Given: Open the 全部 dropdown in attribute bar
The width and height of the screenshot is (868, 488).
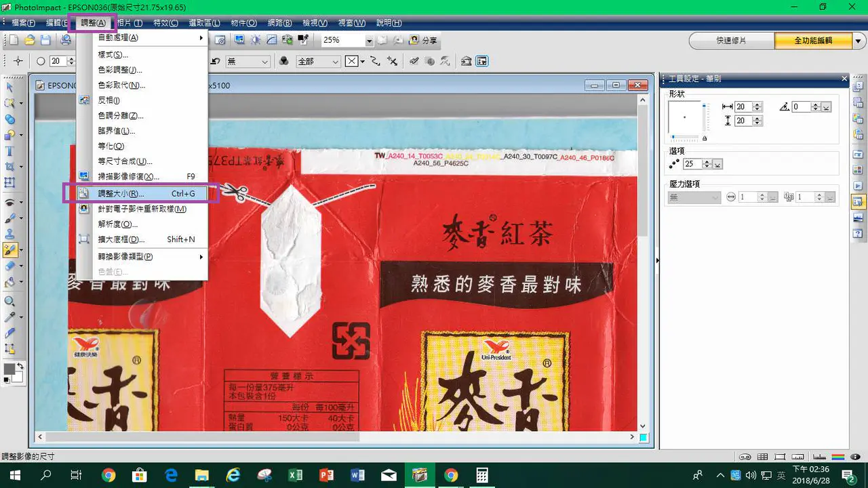Looking at the screenshot, I should tap(335, 62).
